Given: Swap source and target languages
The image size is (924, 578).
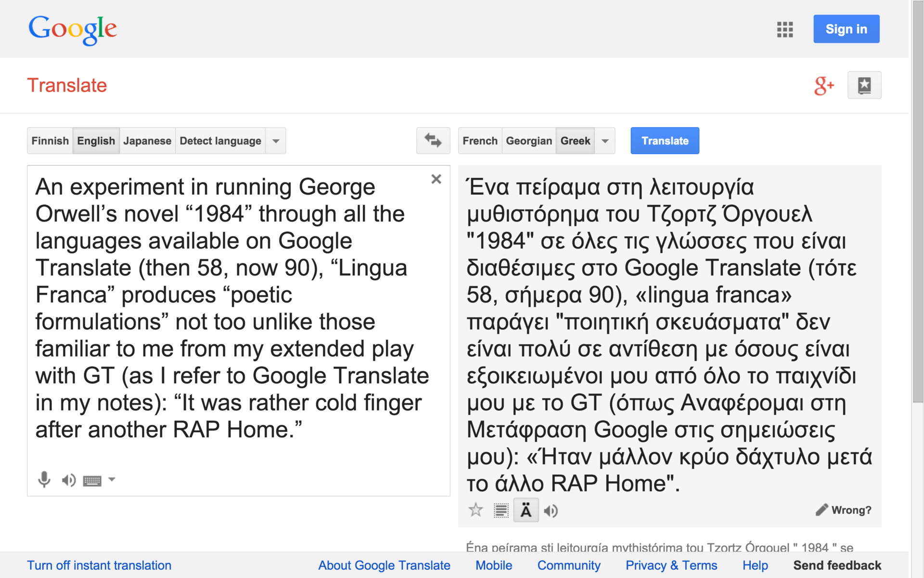Looking at the screenshot, I should (433, 141).
